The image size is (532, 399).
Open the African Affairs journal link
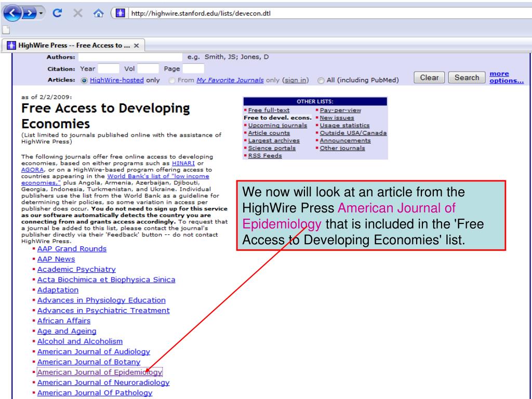(x=64, y=321)
